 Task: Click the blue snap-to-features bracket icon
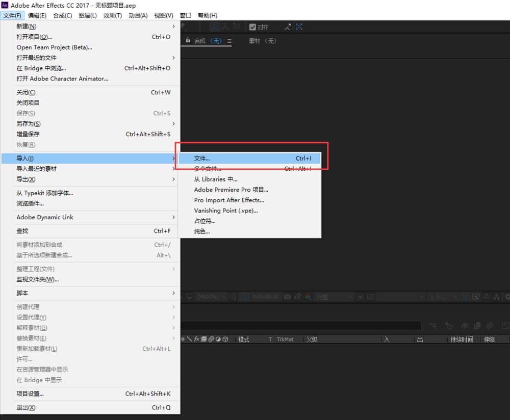(x=299, y=27)
